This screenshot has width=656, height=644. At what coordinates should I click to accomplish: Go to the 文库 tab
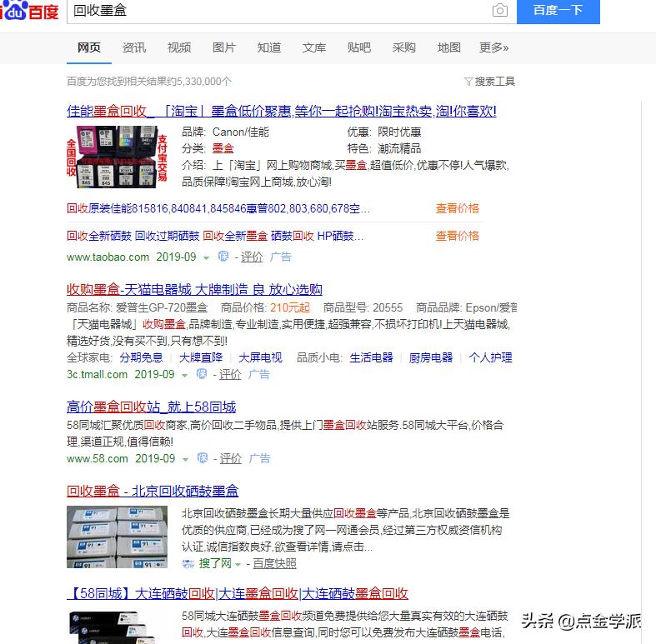coord(313,47)
